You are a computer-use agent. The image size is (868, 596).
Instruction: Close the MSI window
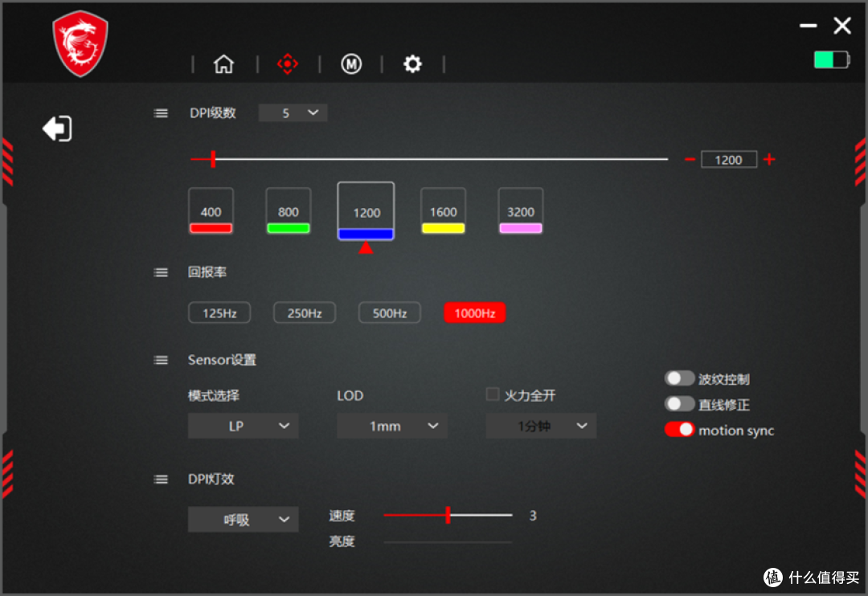(842, 26)
